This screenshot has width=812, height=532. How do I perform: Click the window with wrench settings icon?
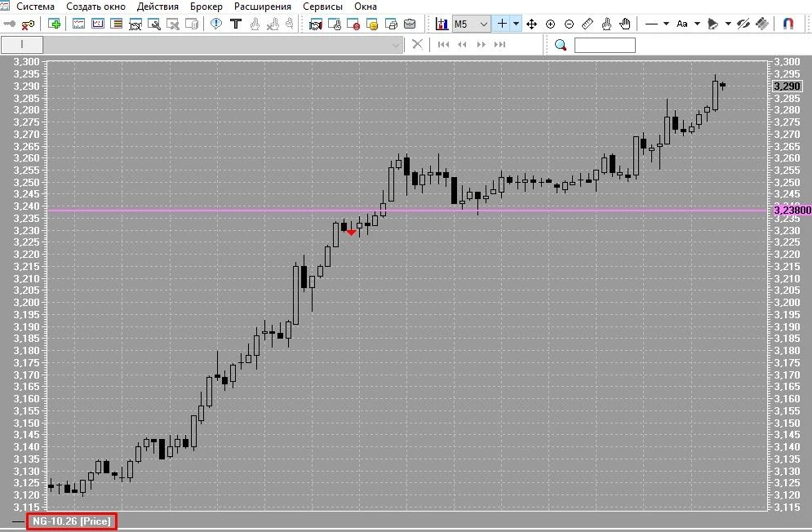pyautogui.click(x=153, y=24)
